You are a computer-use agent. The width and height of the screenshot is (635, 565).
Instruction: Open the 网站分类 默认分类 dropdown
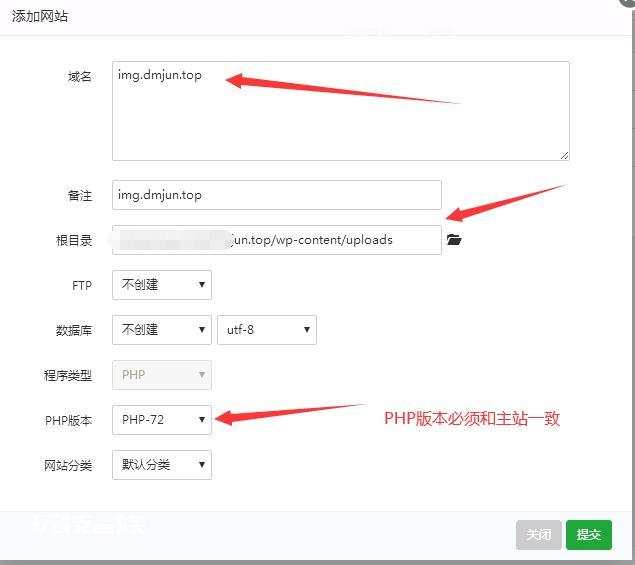pos(162,465)
